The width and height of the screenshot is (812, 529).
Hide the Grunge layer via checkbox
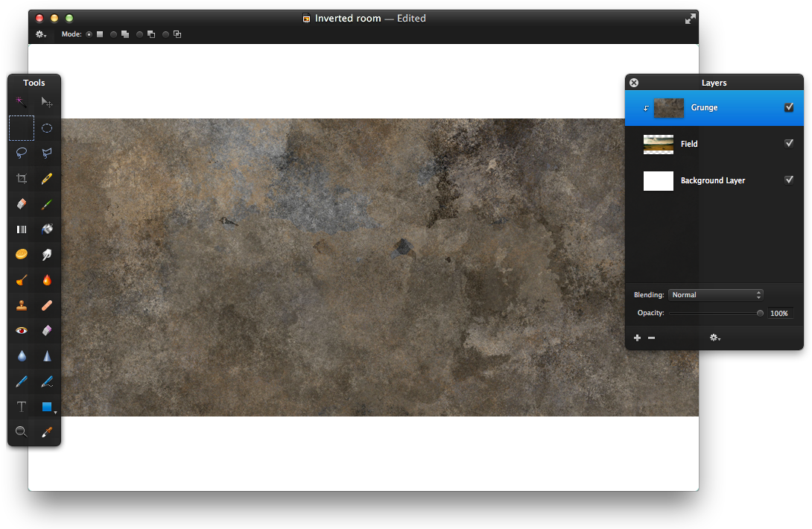point(789,107)
